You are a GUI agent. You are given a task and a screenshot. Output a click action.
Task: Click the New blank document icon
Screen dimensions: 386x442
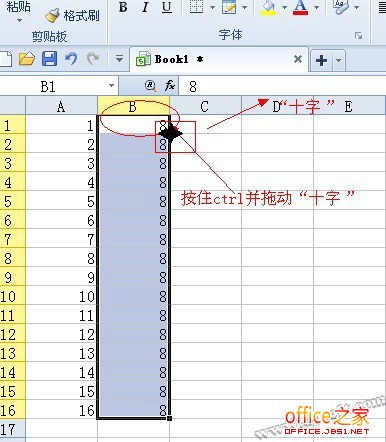[x=5, y=59]
